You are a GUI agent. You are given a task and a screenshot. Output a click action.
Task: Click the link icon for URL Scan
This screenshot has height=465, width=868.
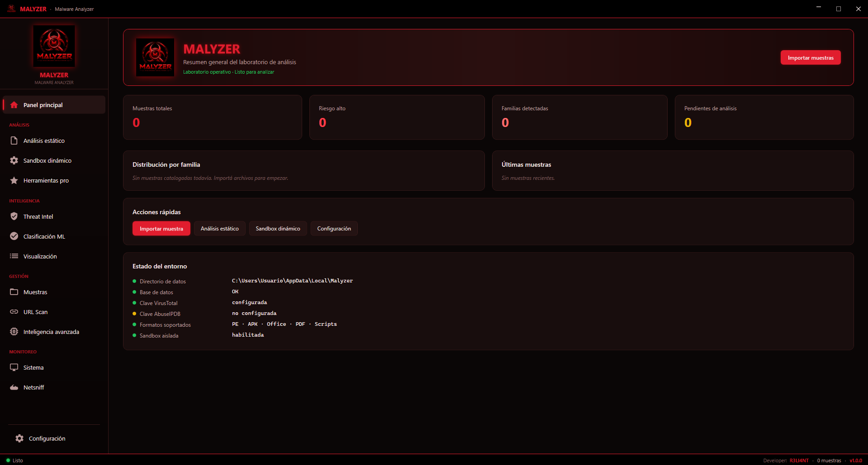[14, 312]
